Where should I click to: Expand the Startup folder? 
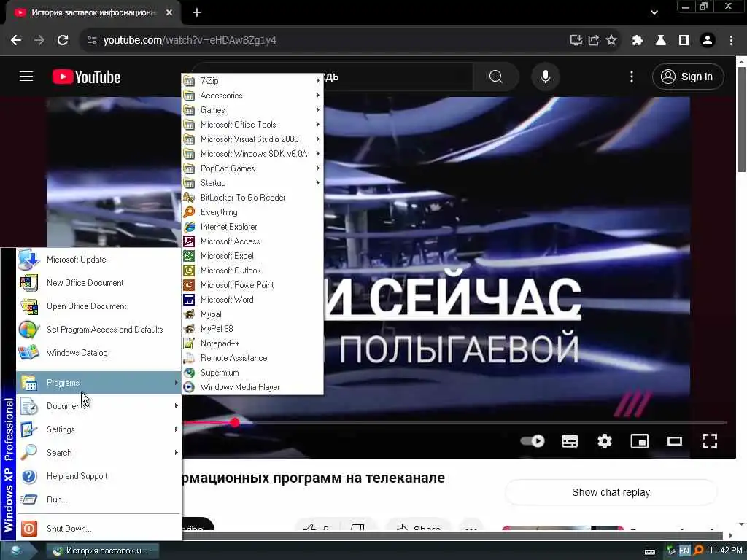252,183
